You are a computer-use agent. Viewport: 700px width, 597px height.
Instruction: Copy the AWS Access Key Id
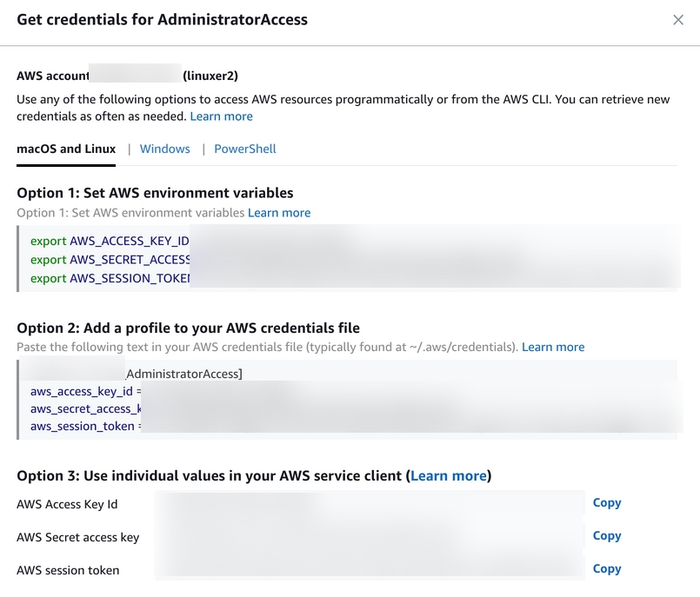pos(606,502)
